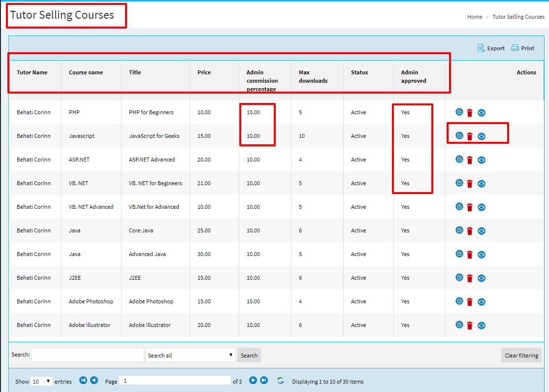The image size is (549, 392).
Task: Go to next page arrow
Action: (x=253, y=380)
